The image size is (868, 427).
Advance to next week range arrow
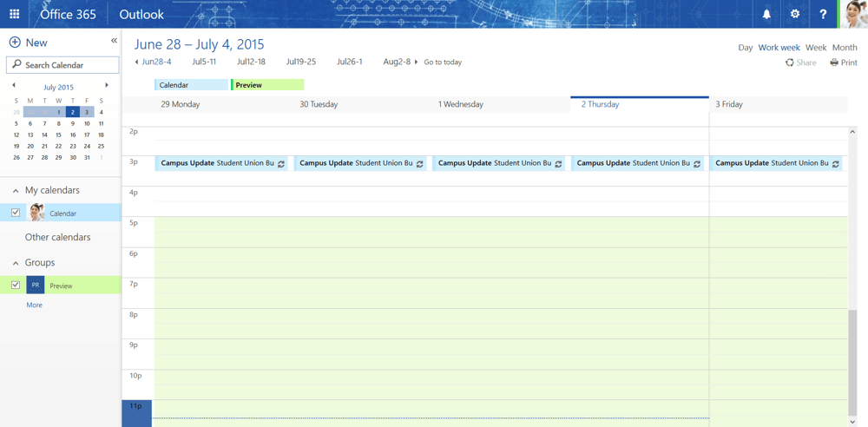pyautogui.click(x=416, y=62)
